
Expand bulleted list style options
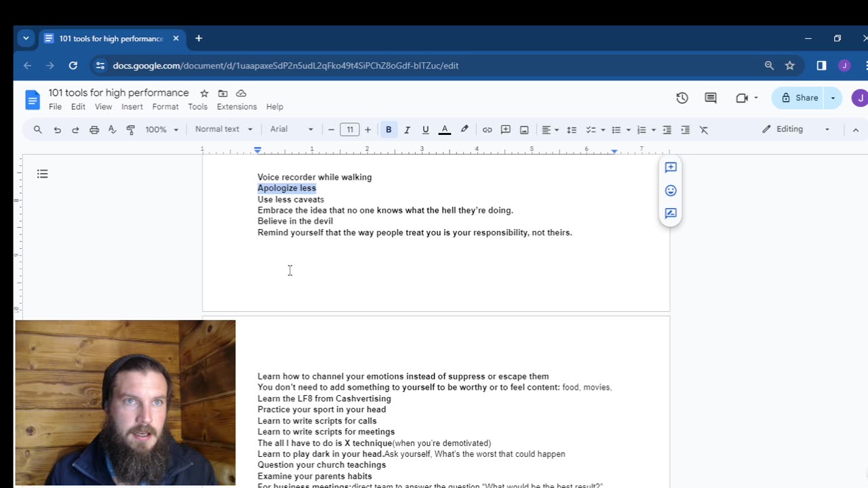click(629, 129)
